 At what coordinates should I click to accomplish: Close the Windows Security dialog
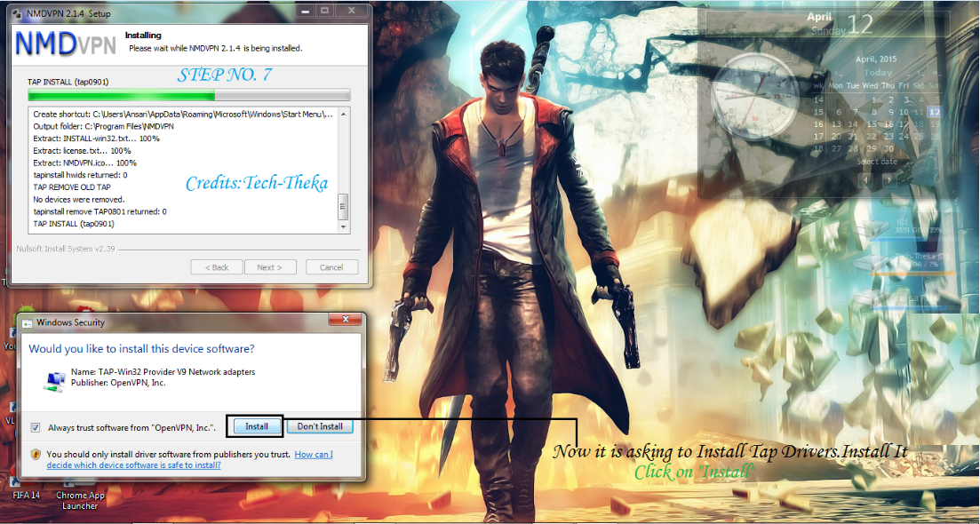pyautogui.click(x=347, y=320)
